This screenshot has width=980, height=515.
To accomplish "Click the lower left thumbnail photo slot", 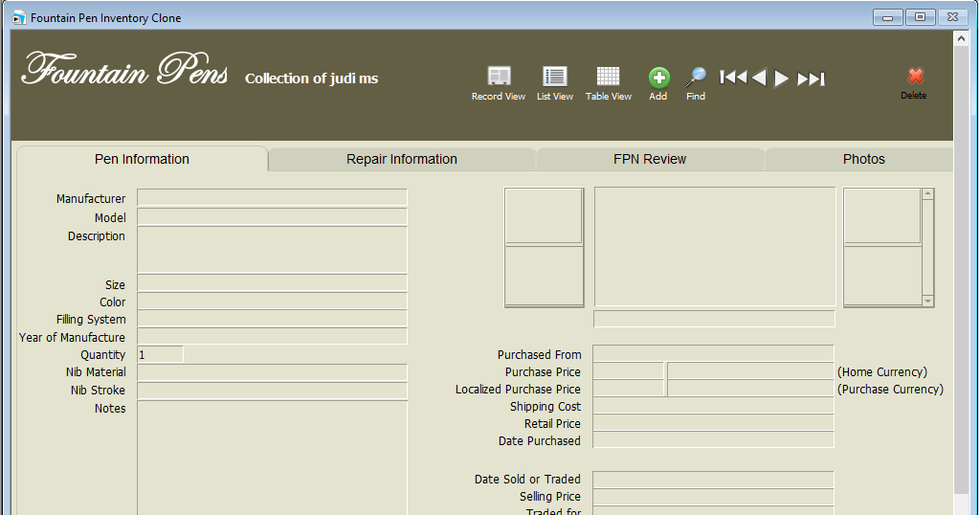I will click(544, 276).
